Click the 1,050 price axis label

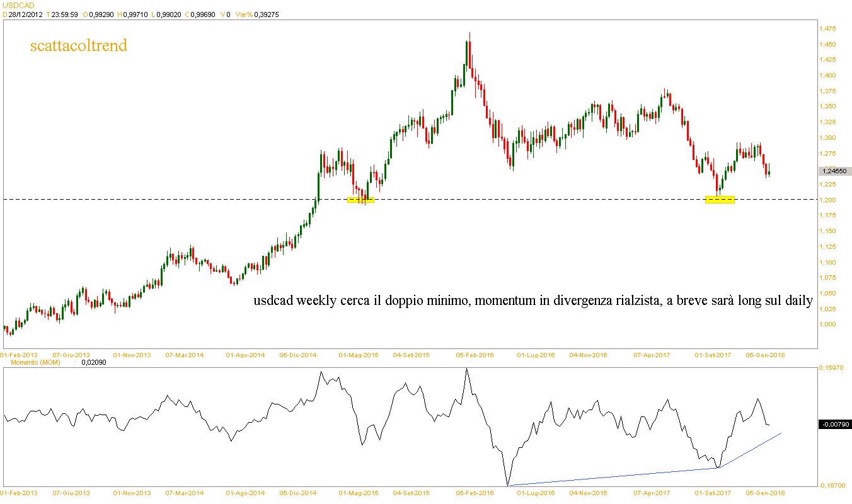point(827,294)
